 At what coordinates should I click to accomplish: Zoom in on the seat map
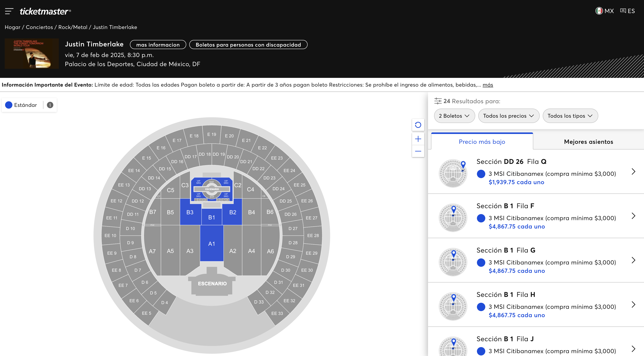coord(418,139)
